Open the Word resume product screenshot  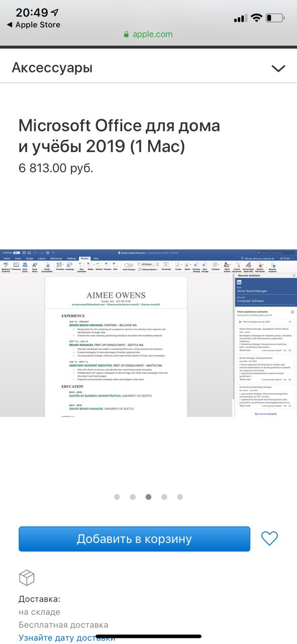[148, 333]
